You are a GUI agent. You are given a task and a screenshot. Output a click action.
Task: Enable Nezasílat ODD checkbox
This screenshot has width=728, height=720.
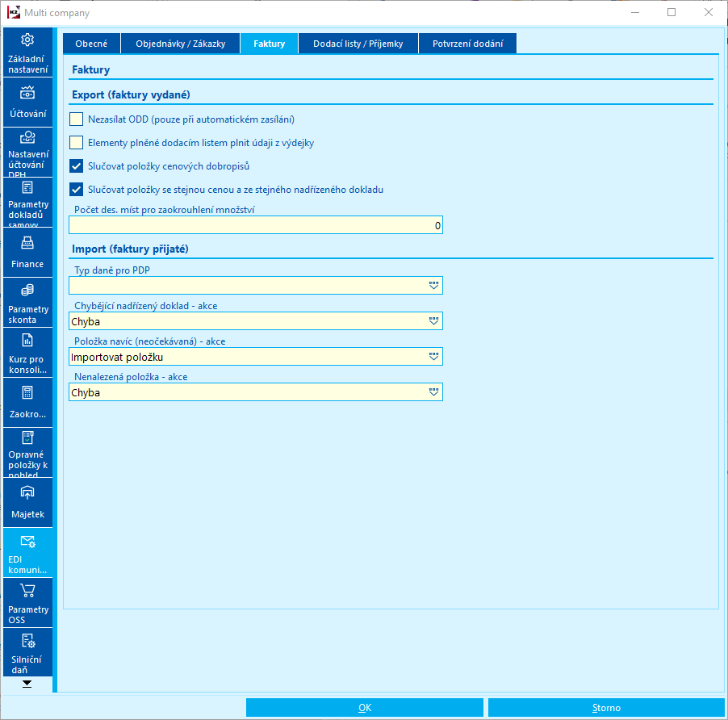click(x=76, y=119)
